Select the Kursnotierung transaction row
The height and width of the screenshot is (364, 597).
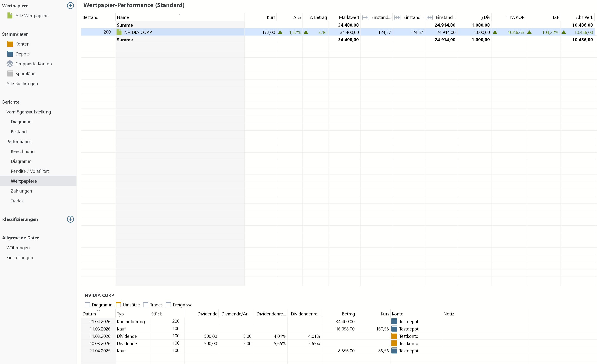coord(131,322)
